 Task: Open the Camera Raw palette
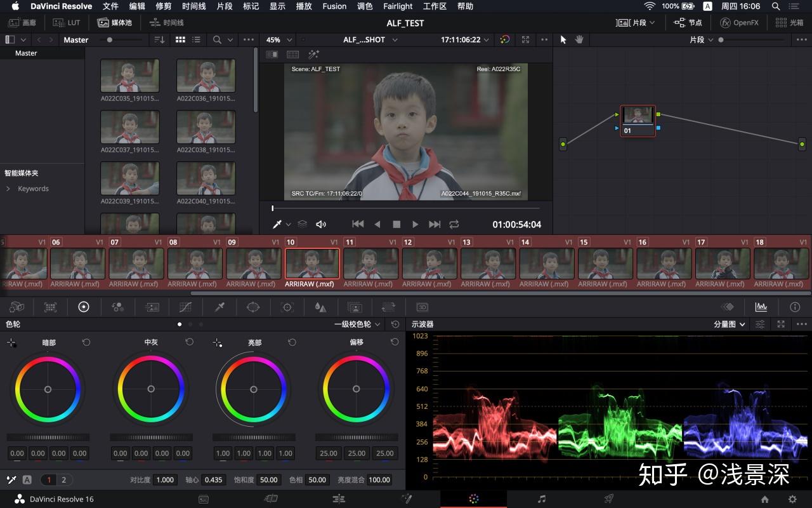pyautogui.click(x=16, y=307)
